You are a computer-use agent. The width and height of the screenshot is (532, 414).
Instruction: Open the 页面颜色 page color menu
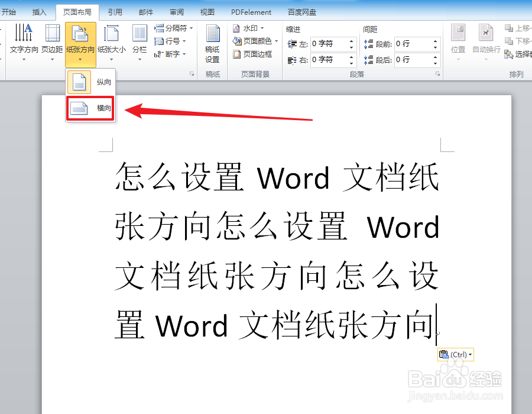[x=255, y=41]
